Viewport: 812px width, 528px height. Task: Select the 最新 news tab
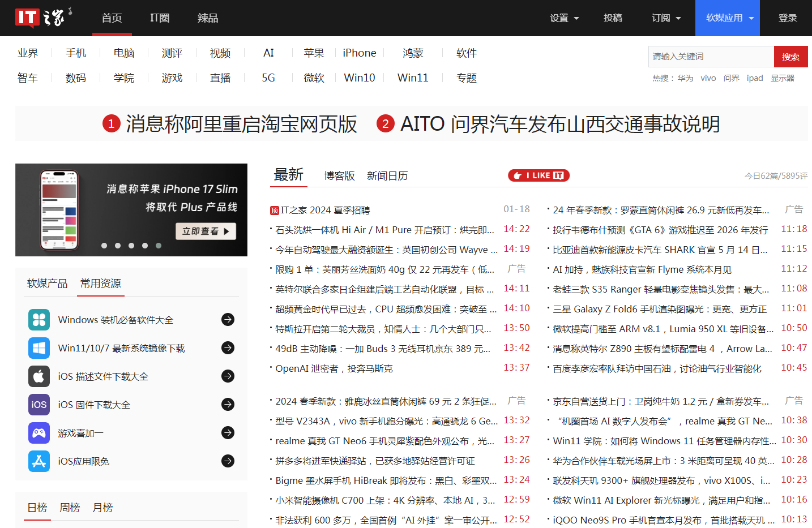289,175
